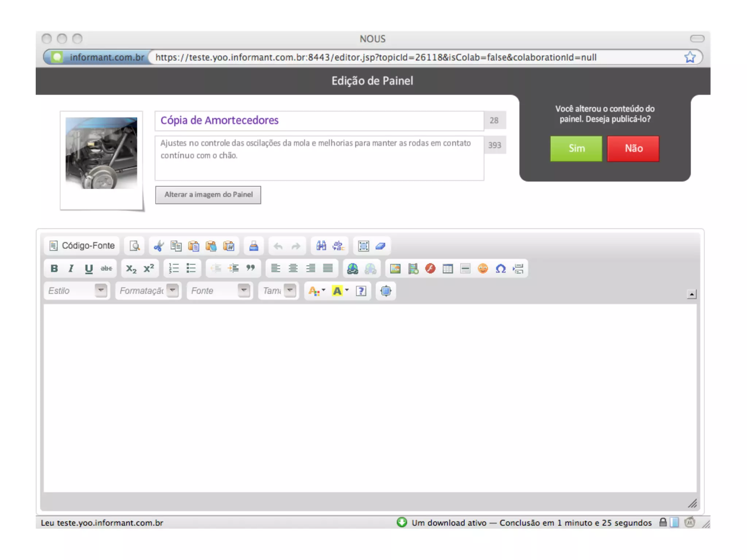Click the green Sim button

pyautogui.click(x=576, y=148)
